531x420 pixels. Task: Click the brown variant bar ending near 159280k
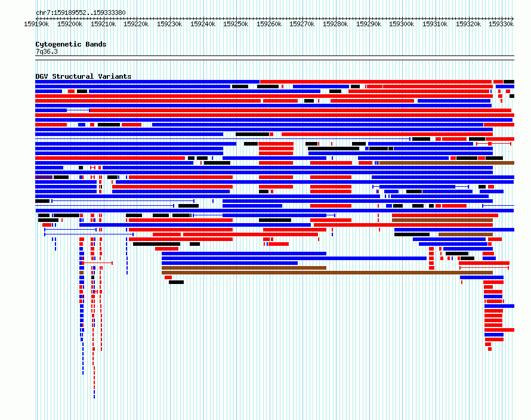tap(244, 268)
